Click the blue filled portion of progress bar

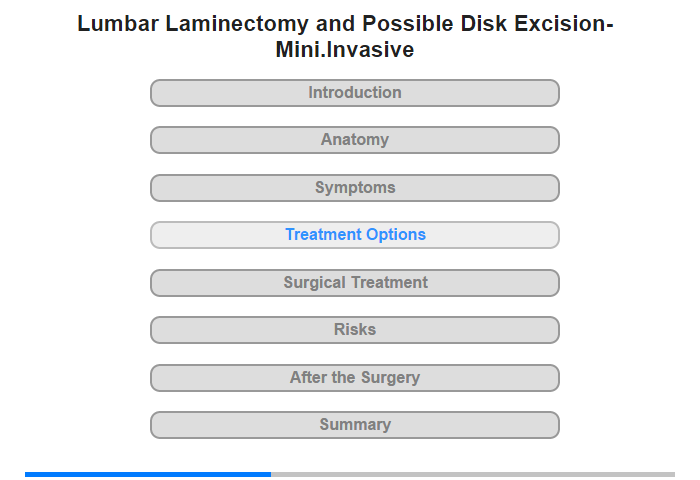[148, 474]
